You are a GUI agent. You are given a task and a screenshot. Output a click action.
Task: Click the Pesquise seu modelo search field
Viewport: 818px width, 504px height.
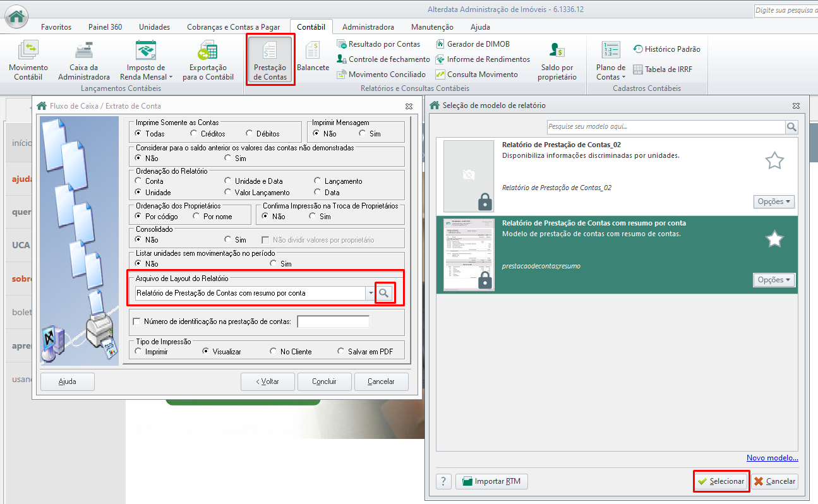(x=666, y=127)
